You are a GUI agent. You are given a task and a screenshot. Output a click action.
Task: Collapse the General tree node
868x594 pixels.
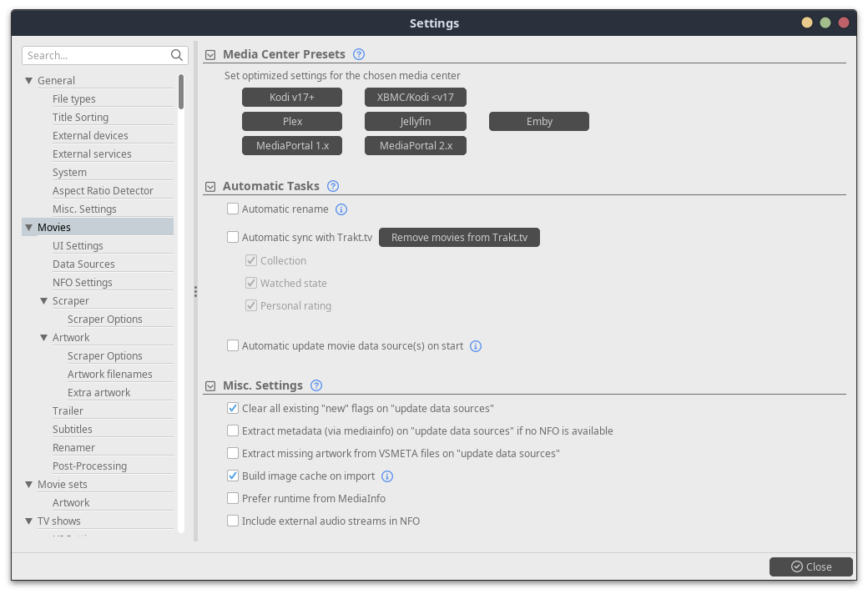pyautogui.click(x=29, y=81)
